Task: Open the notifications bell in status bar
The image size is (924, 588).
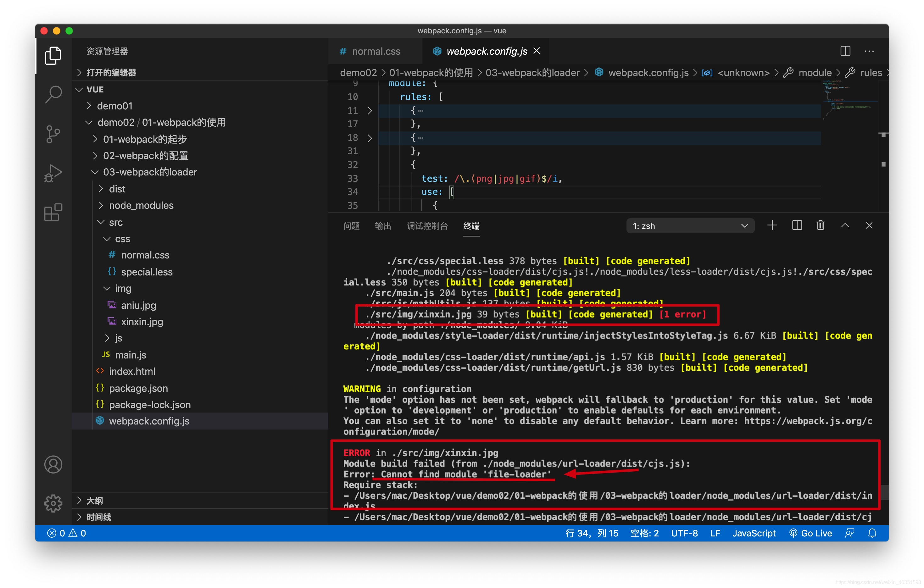Action: coord(872,533)
